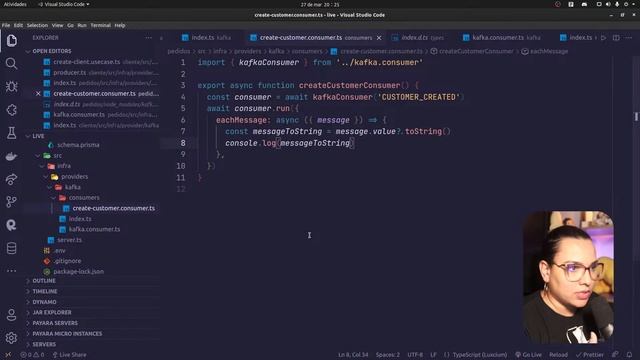Open the Help menu
Image resolution: width=640 pixels, height=360 pixels.
click(x=120, y=25)
